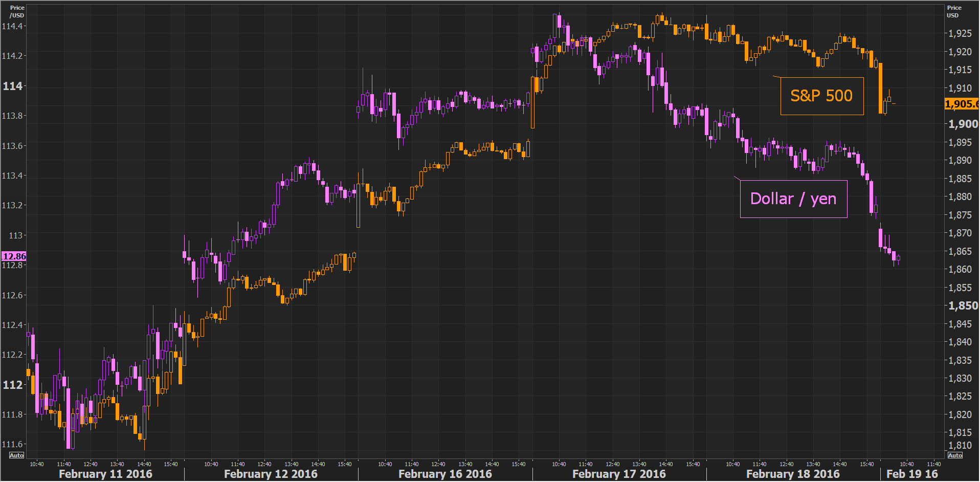Click the 1,925 right axis value
This screenshot has height=482, width=980.
click(x=960, y=34)
